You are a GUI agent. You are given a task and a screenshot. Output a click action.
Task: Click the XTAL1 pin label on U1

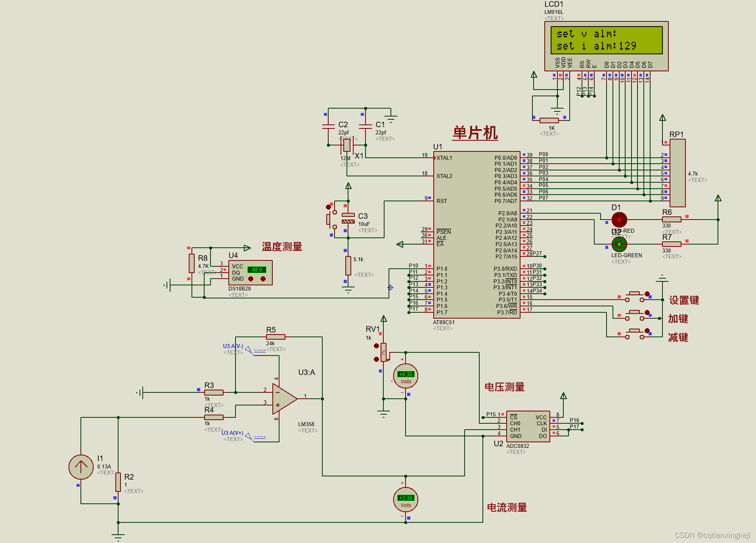(444, 158)
